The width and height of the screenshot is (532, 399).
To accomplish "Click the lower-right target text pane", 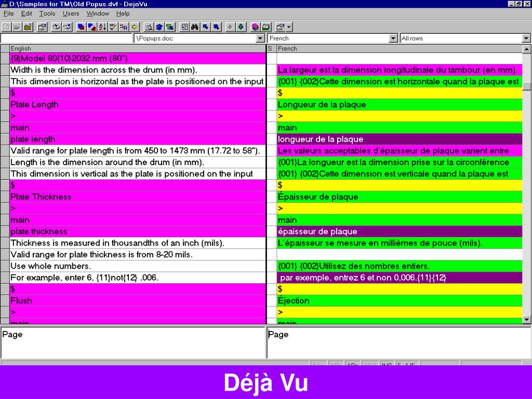I will pyautogui.click(x=398, y=342).
